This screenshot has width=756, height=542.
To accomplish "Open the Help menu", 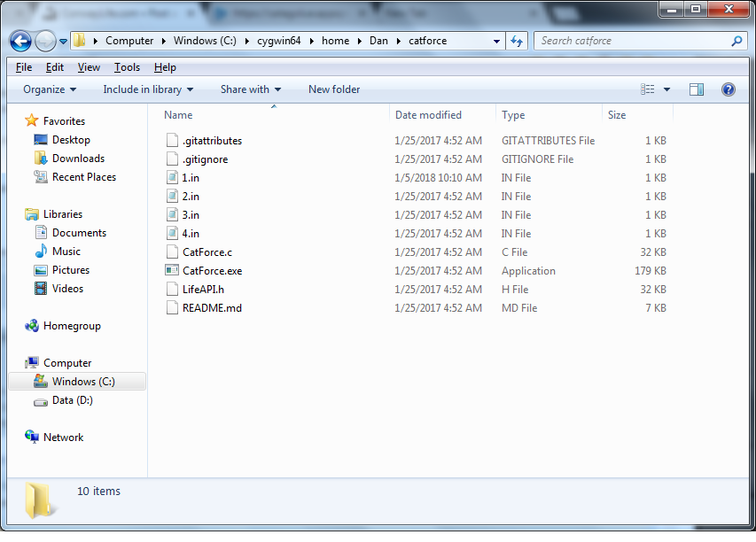I will [x=165, y=67].
